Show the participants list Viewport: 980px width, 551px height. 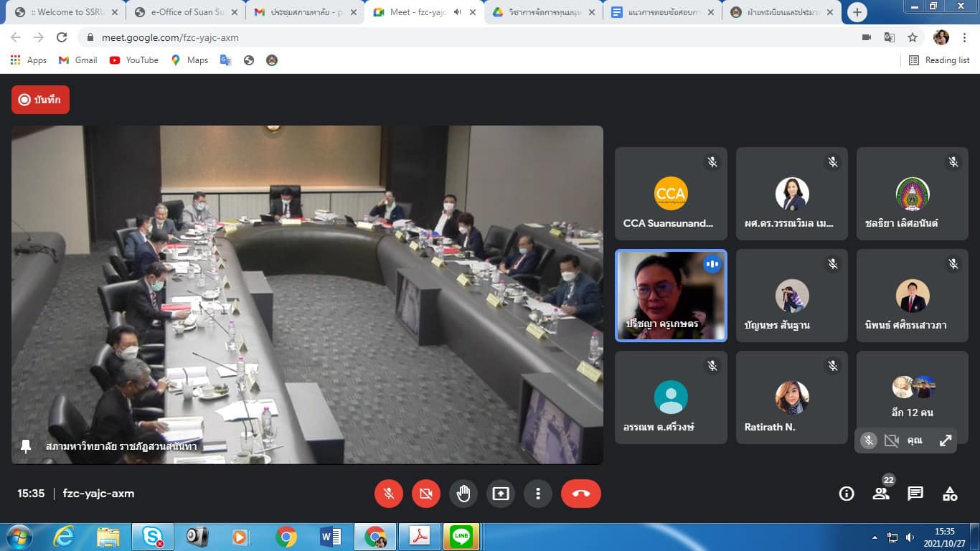[x=881, y=494]
